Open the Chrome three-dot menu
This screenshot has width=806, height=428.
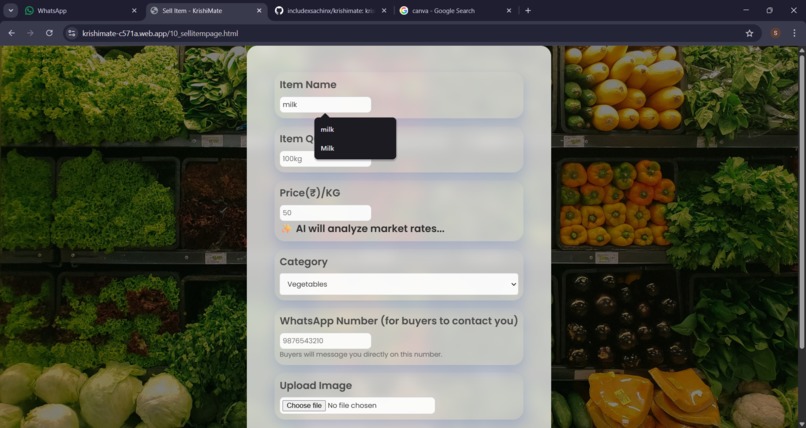pos(794,33)
